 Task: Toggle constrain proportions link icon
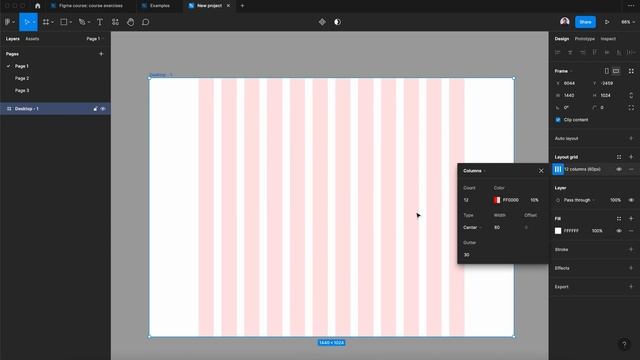coord(631,96)
